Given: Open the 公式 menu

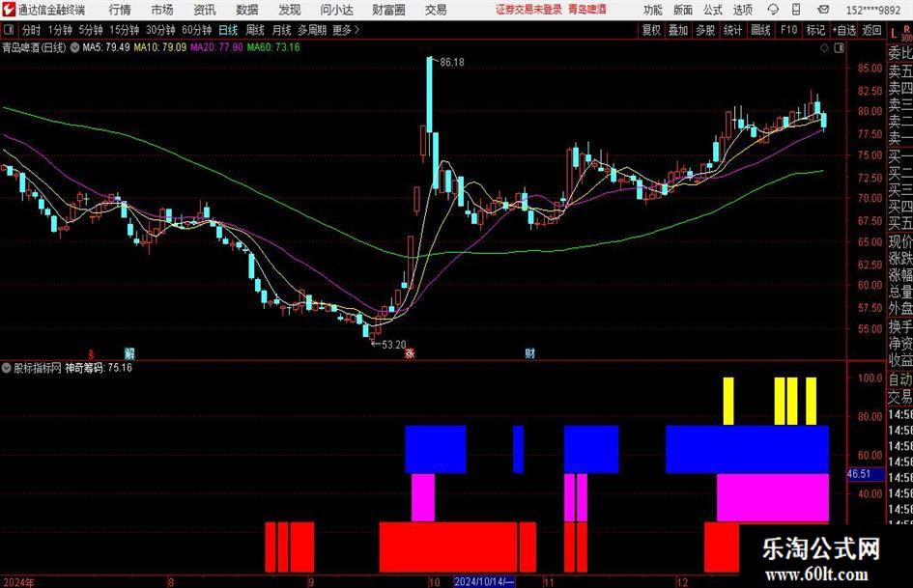Looking at the screenshot, I should click(713, 10).
